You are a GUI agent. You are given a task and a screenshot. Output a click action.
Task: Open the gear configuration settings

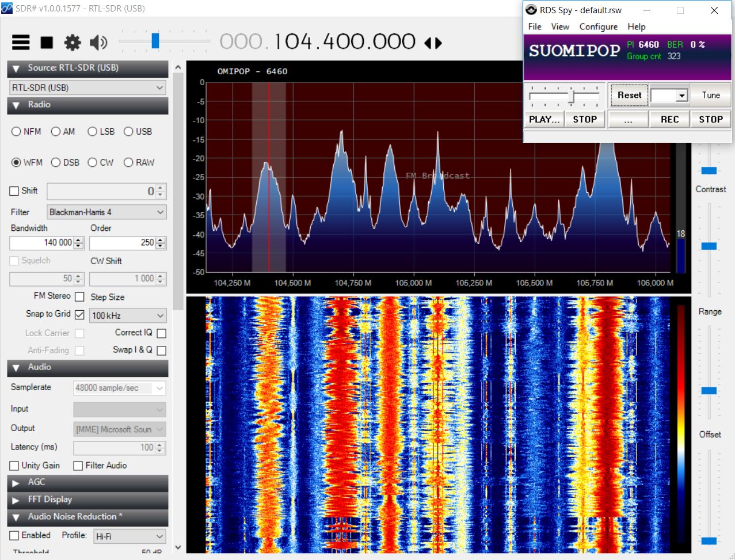pyautogui.click(x=73, y=43)
